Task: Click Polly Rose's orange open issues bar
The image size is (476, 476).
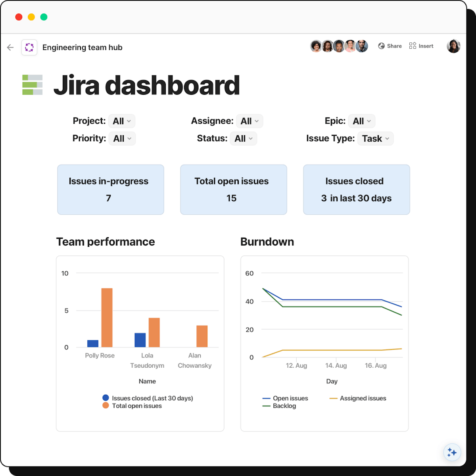Action: [107, 318]
